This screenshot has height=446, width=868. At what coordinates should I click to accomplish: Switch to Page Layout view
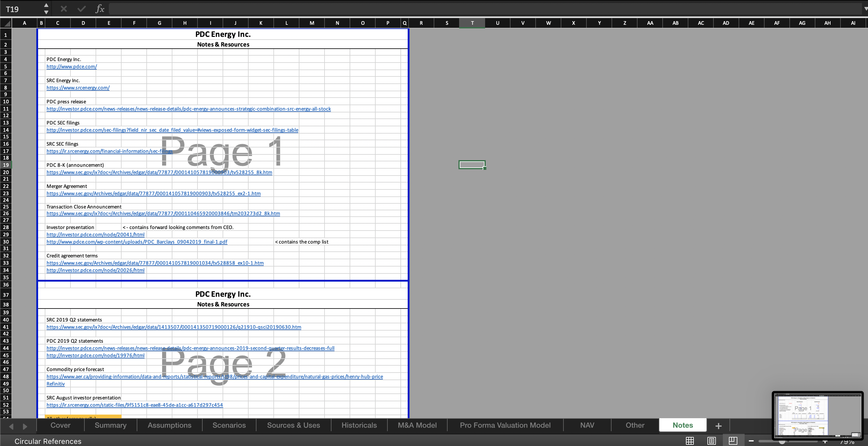point(711,441)
